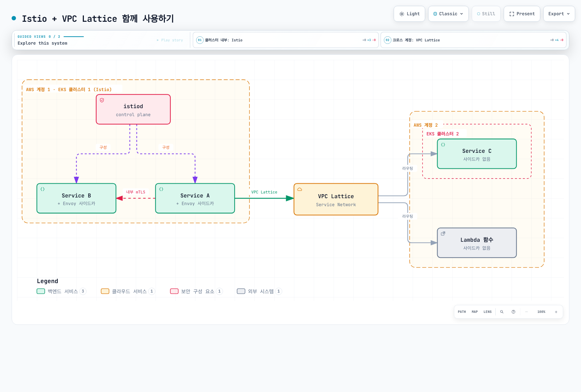Toggle 백엔드 서비스 legend swatch
The width and height of the screenshot is (581, 392).
coord(41,291)
